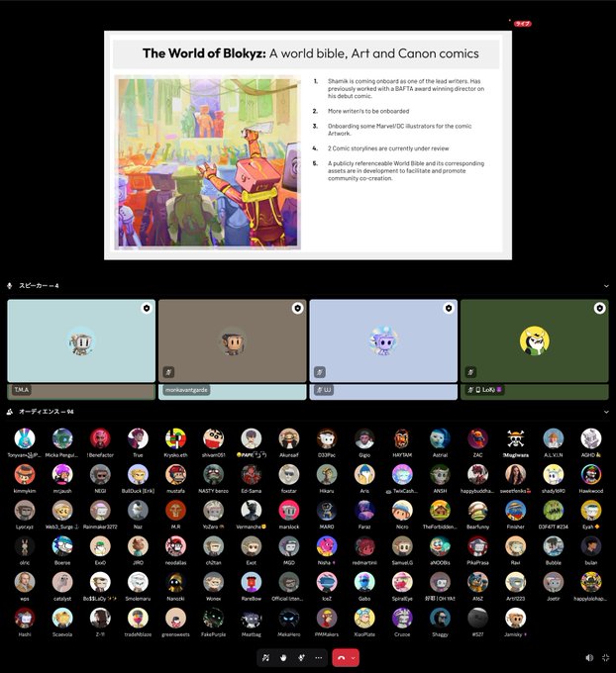Click the name tradeNblaze in audience

pyautogui.click(x=138, y=634)
